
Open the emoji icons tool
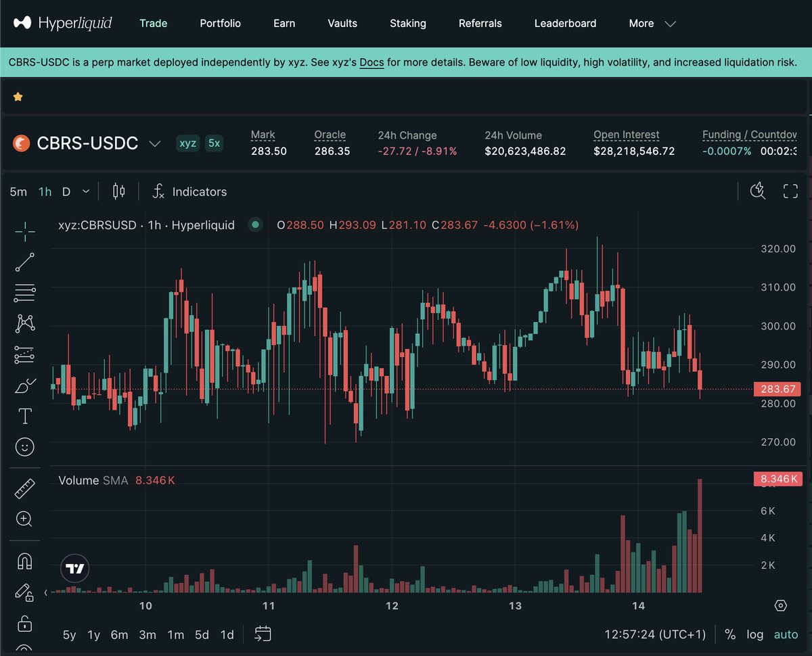pos(25,447)
